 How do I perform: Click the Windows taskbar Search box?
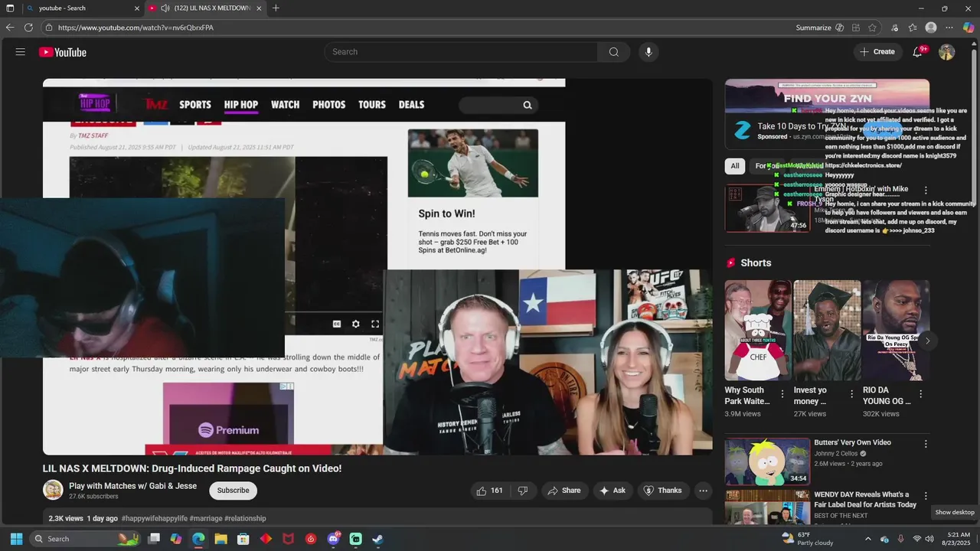pos(84,539)
